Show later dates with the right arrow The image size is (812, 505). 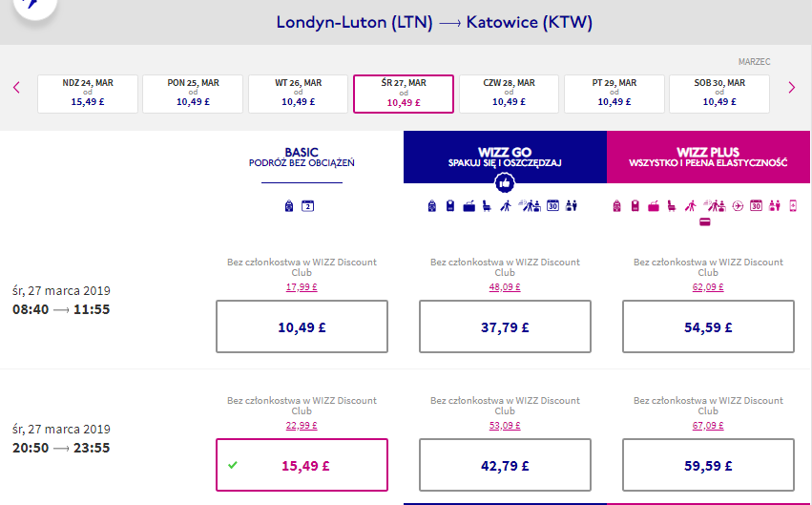point(791,88)
